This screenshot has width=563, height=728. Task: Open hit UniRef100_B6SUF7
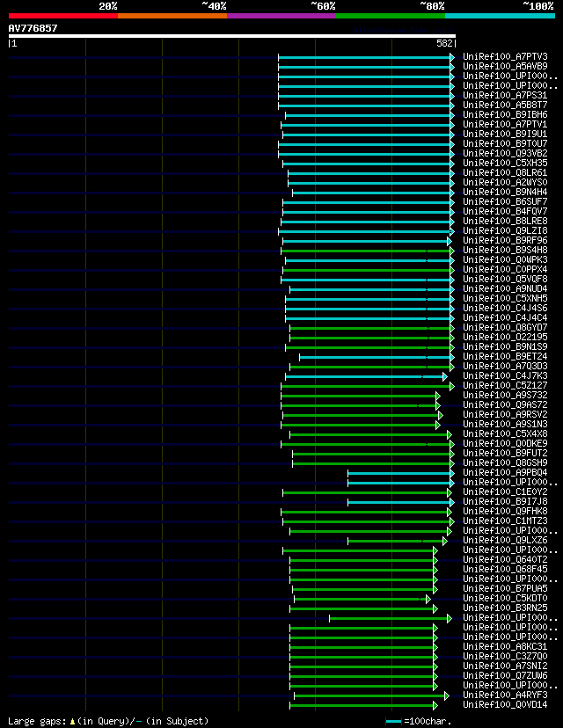(505, 201)
